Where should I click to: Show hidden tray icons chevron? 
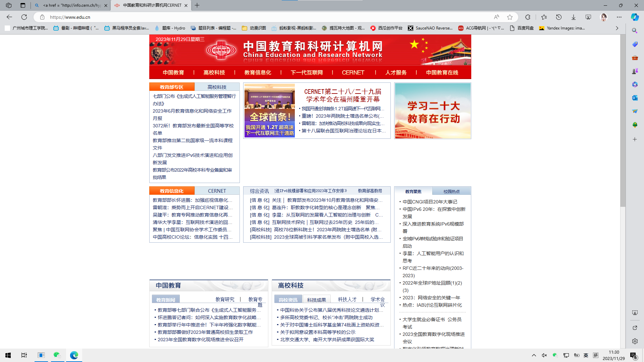point(534,355)
